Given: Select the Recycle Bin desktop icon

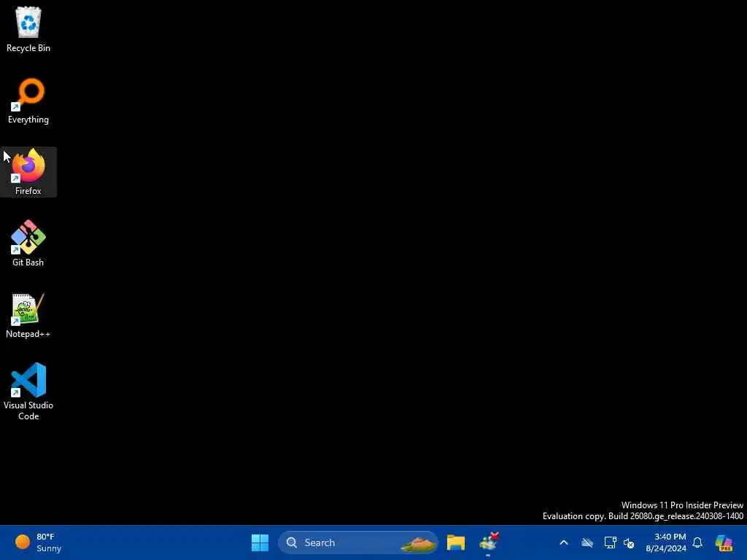Looking at the screenshot, I should point(28,28).
